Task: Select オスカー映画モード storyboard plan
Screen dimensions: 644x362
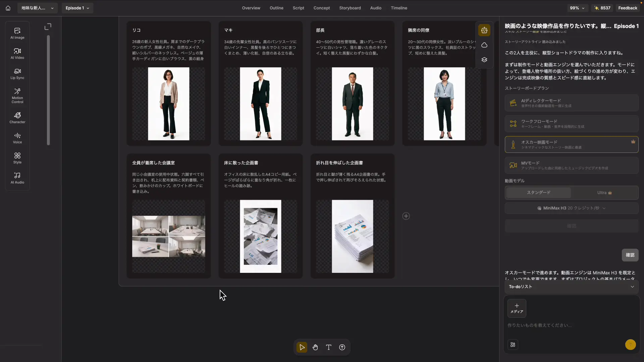Action: click(x=572, y=144)
